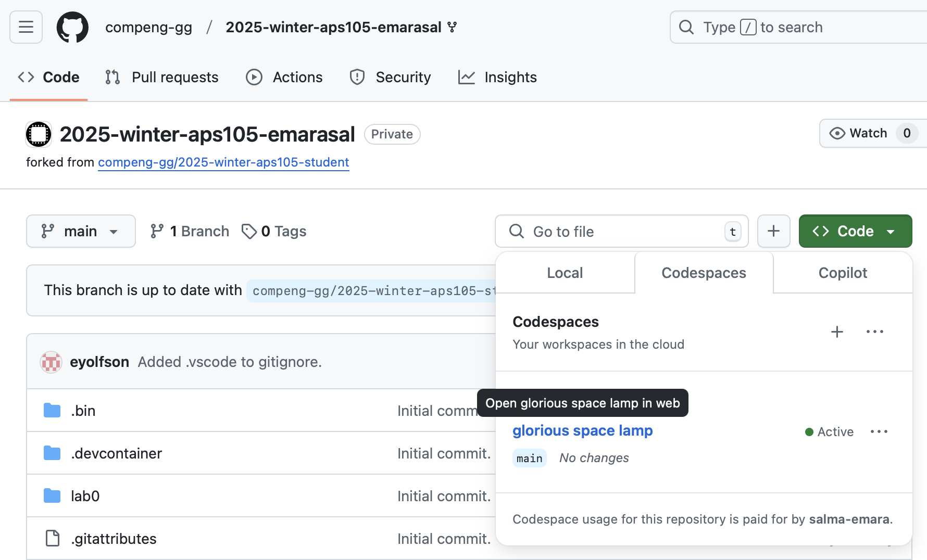
Task: Open the lab0 folder
Action: coord(85,496)
